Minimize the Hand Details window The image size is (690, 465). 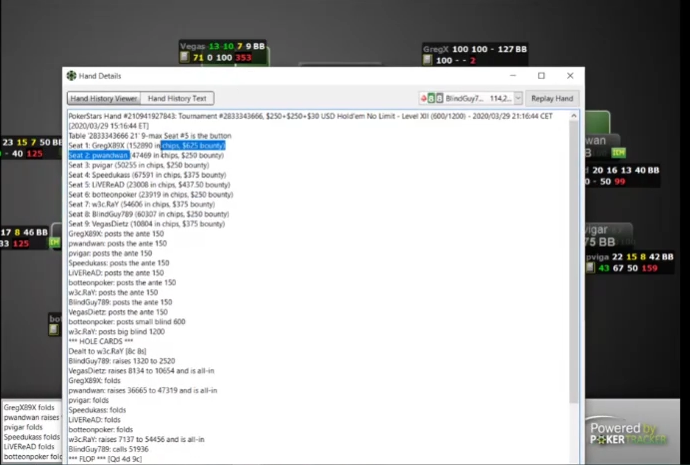click(x=513, y=76)
